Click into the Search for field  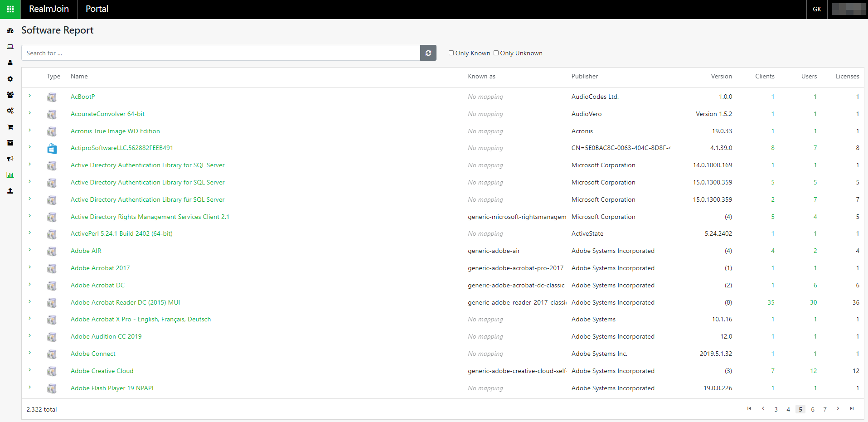[221, 53]
